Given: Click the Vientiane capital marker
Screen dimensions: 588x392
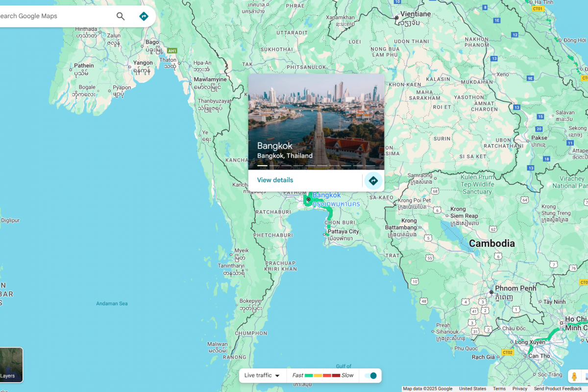Looking at the screenshot, I should 397,18.
